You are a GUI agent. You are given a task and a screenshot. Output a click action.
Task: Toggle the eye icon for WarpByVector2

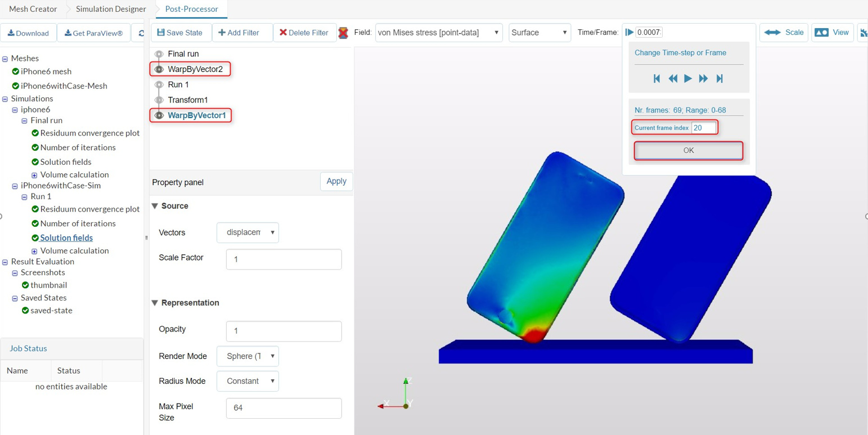(159, 69)
